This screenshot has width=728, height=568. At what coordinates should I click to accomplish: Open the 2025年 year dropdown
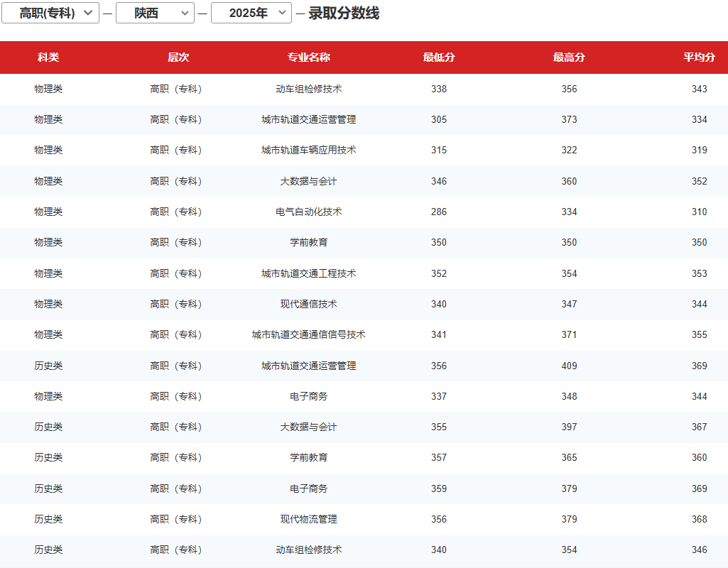251,13
